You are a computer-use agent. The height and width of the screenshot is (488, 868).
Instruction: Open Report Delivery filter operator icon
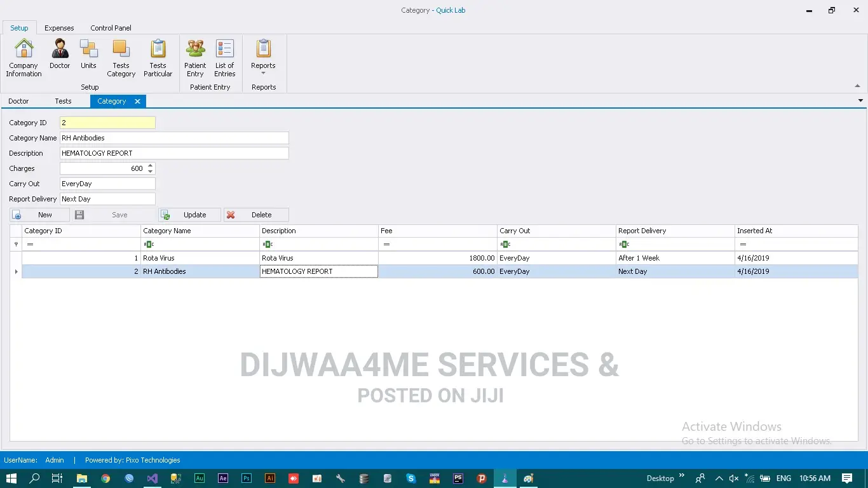(x=624, y=245)
